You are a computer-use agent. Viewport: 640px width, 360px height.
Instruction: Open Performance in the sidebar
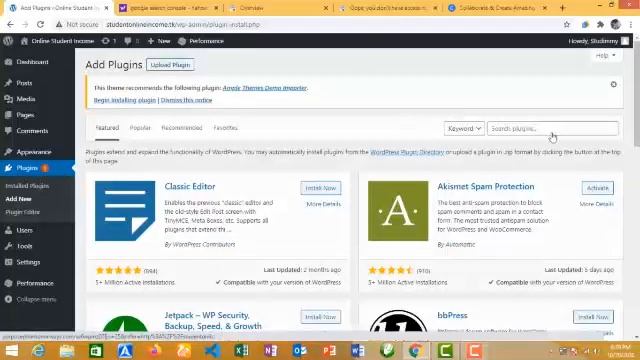click(x=35, y=283)
